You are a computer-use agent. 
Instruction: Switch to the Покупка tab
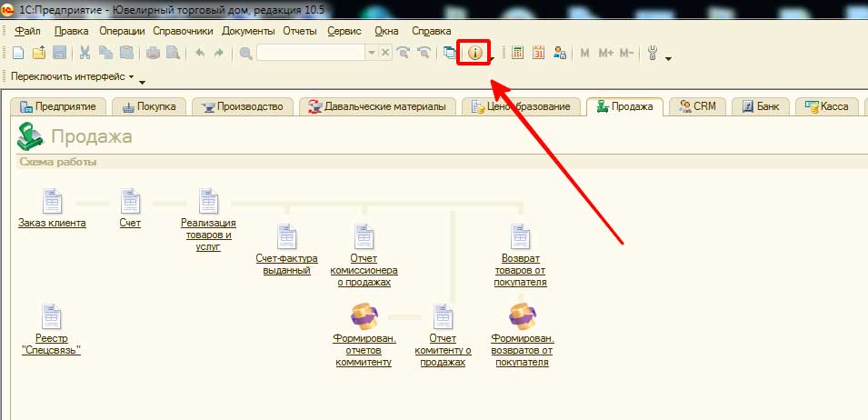(x=148, y=106)
